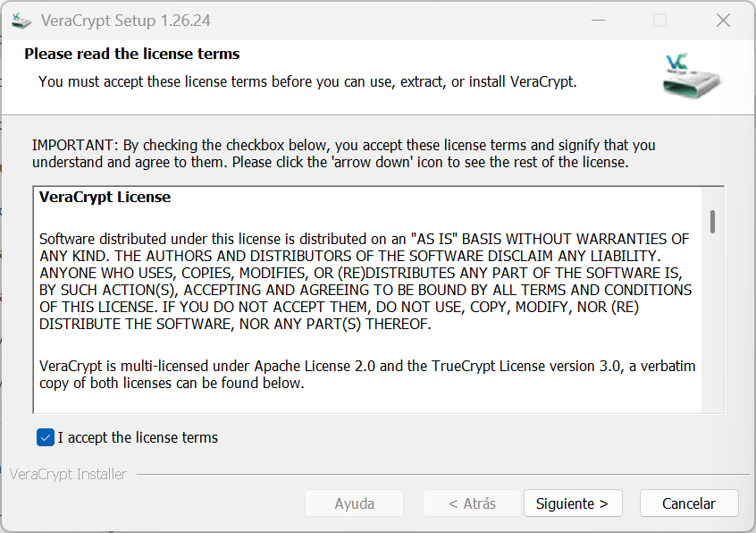Grab the license text scrollbar thumb

coord(712,221)
